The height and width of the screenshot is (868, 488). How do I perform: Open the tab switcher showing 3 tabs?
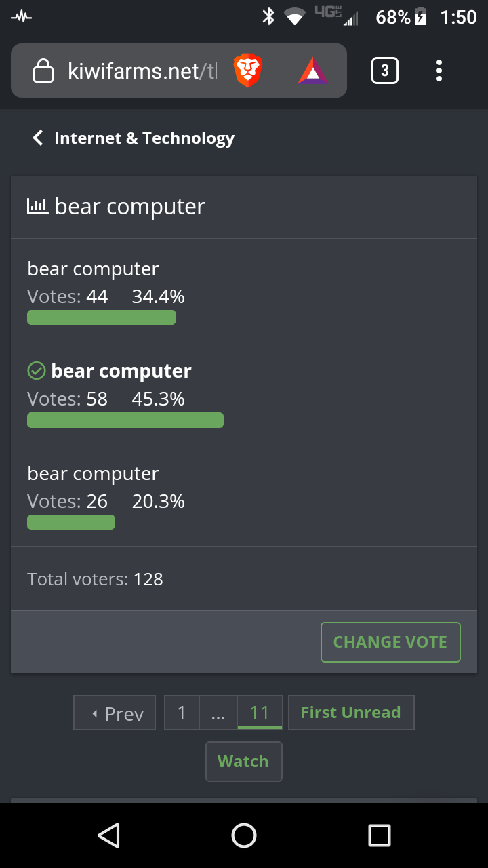(x=385, y=71)
